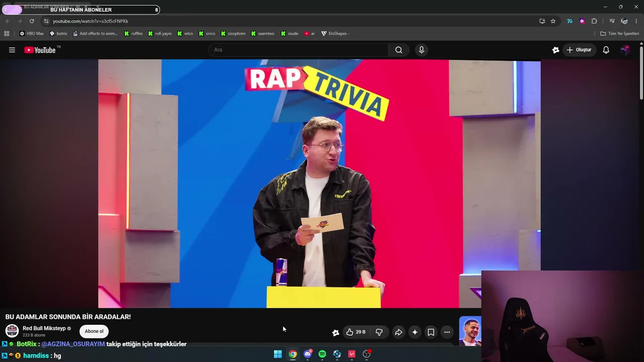Focus the Ara search field
This screenshot has height=362, width=644.
click(x=298, y=50)
